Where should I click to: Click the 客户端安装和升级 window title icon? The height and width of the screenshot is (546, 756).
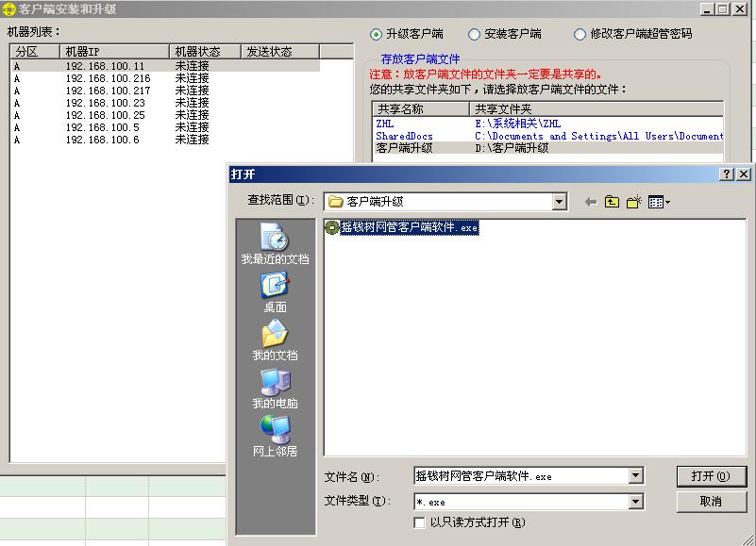pos(8,8)
